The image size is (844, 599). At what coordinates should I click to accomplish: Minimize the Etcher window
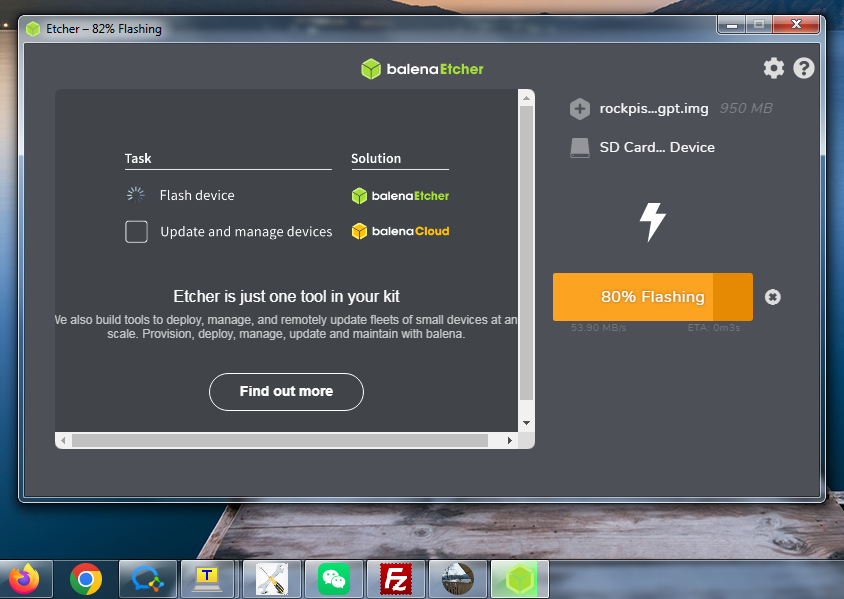pos(732,25)
